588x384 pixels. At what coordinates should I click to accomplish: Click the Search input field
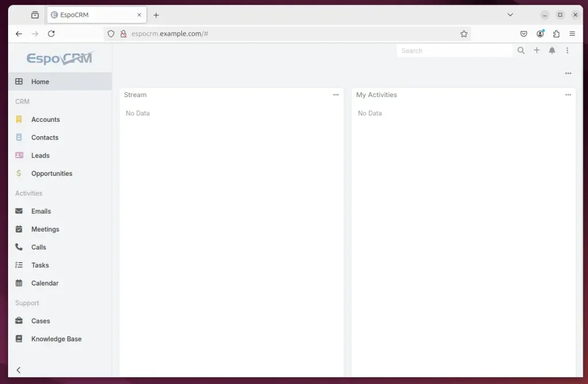click(455, 51)
